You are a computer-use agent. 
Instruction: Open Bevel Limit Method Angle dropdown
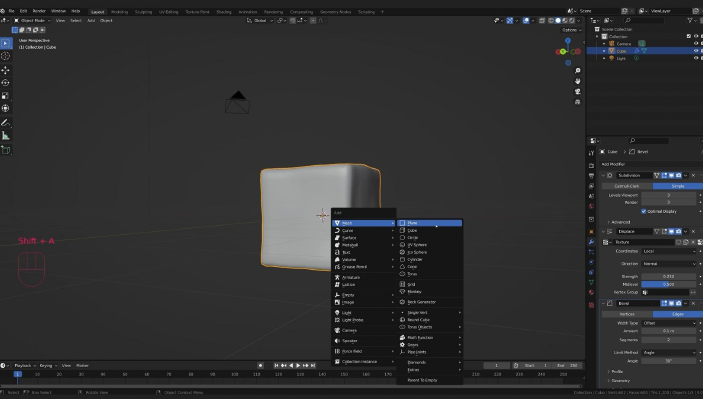[669, 352]
